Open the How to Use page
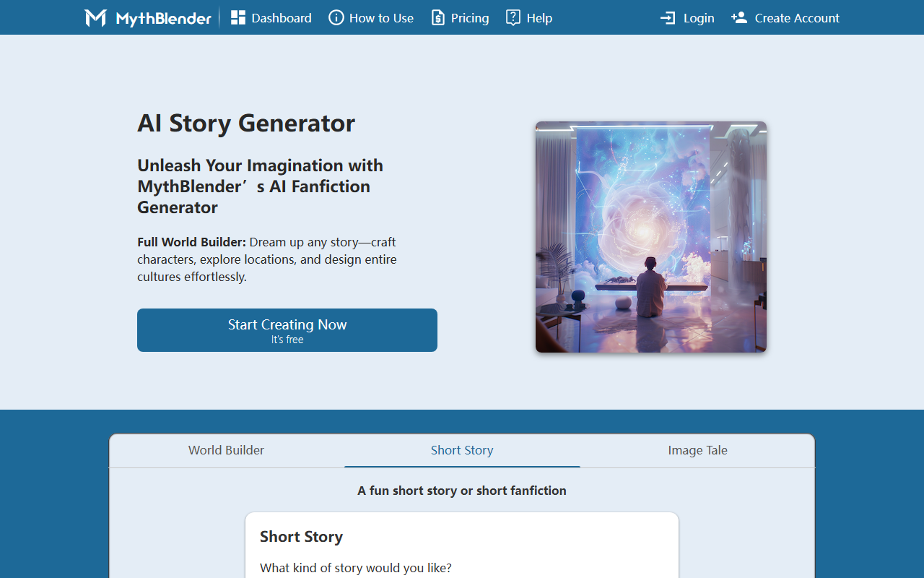 click(371, 18)
